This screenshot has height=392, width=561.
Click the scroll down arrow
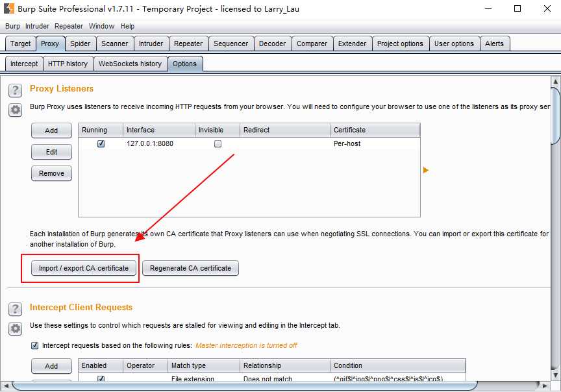[x=556, y=375]
